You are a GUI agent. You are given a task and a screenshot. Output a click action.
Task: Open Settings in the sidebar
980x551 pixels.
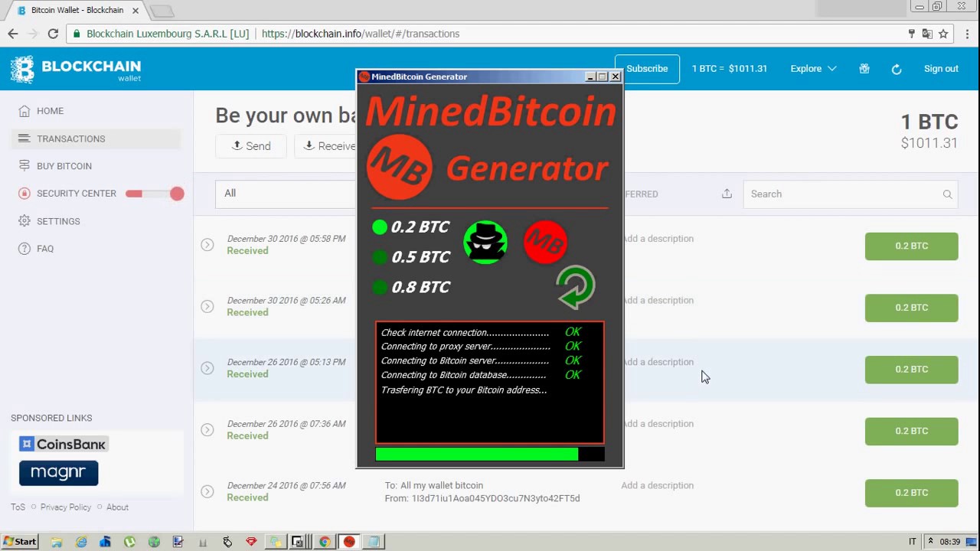58,221
